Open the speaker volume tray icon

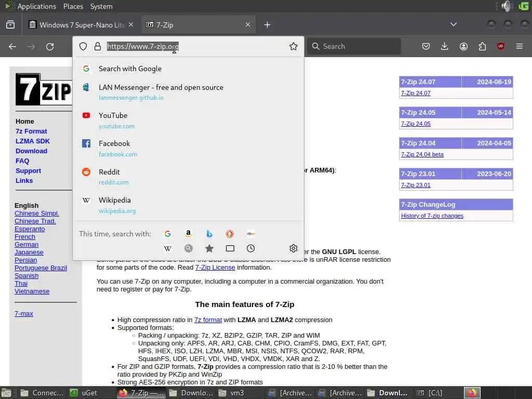(x=507, y=6)
